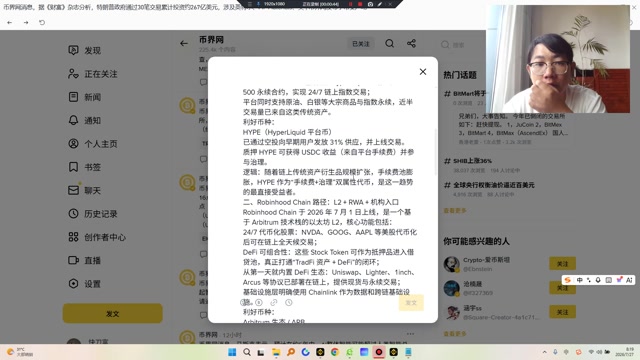Open 正在关注 (Following) in sidebar
Image resolution: width=640 pixels, height=360 pixels.
click(93, 74)
